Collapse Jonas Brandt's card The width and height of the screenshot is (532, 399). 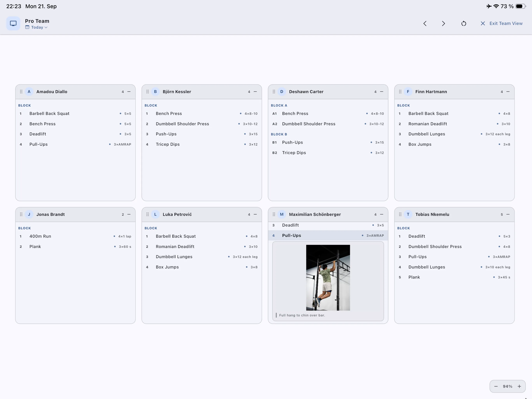point(129,215)
